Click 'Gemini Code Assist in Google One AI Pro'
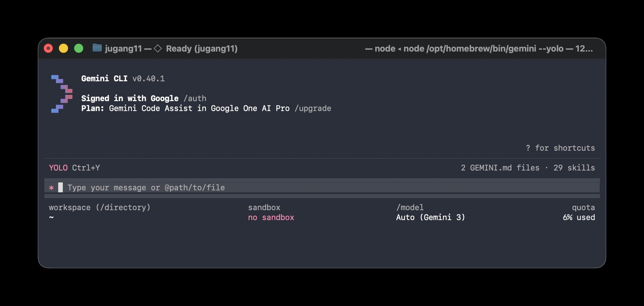The width and height of the screenshot is (644, 306). [199, 108]
